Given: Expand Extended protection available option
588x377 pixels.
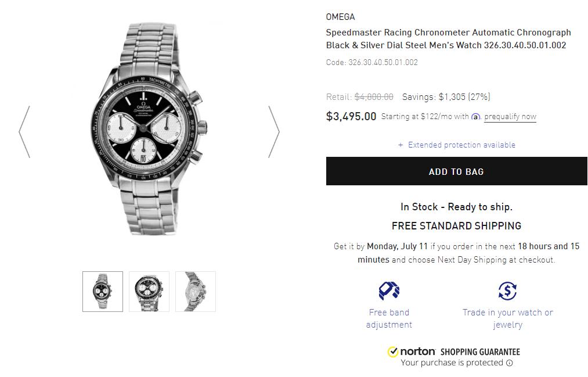Looking at the screenshot, I should pyautogui.click(x=457, y=145).
